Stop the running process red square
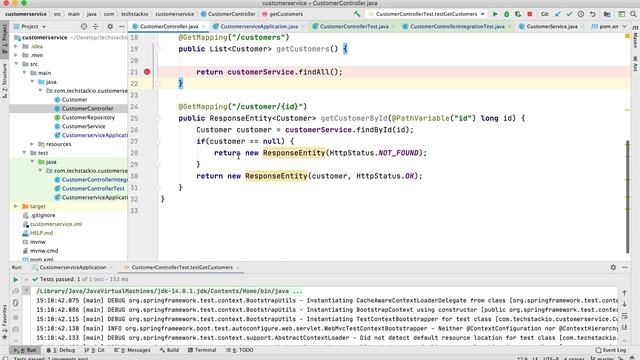The height and width of the screenshot is (360, 640). pos(530,14)
